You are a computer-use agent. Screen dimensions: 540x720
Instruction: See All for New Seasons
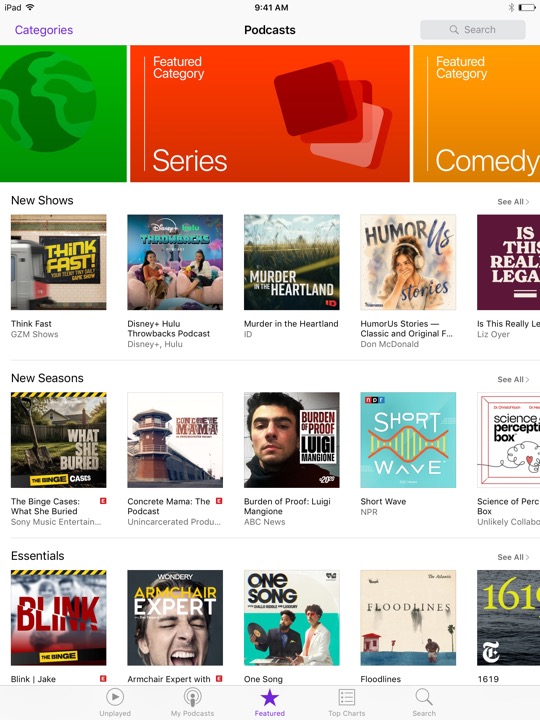(513, 379)
